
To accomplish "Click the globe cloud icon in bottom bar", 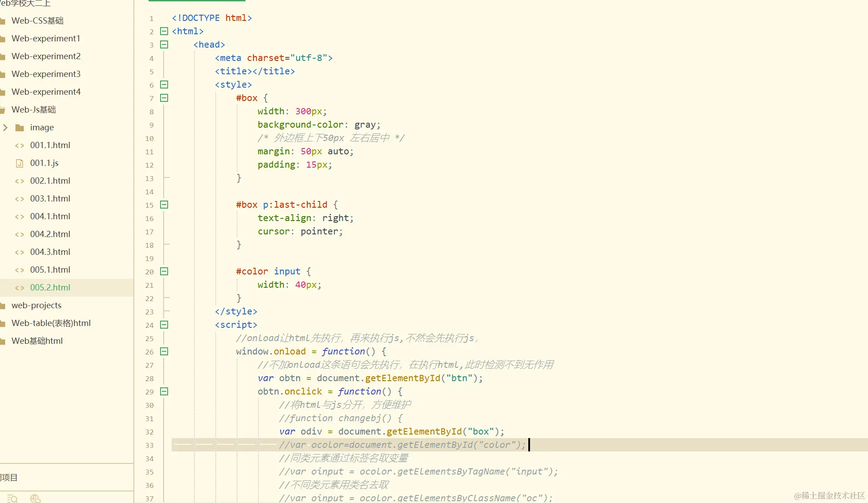I will pos(35,499).
